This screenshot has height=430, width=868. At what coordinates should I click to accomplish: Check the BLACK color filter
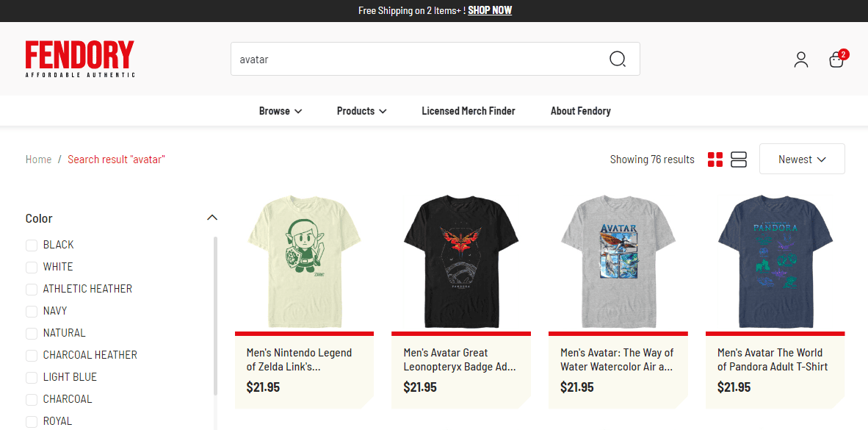pos(32,245)
